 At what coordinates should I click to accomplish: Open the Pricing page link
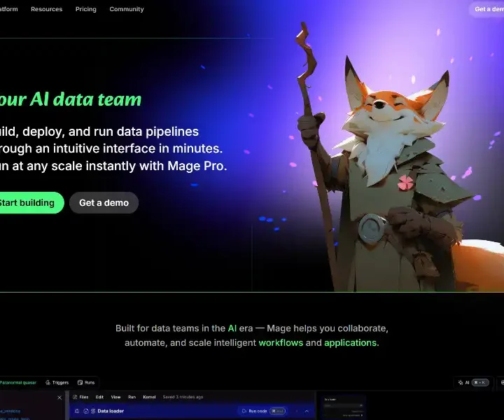(86, 9)
